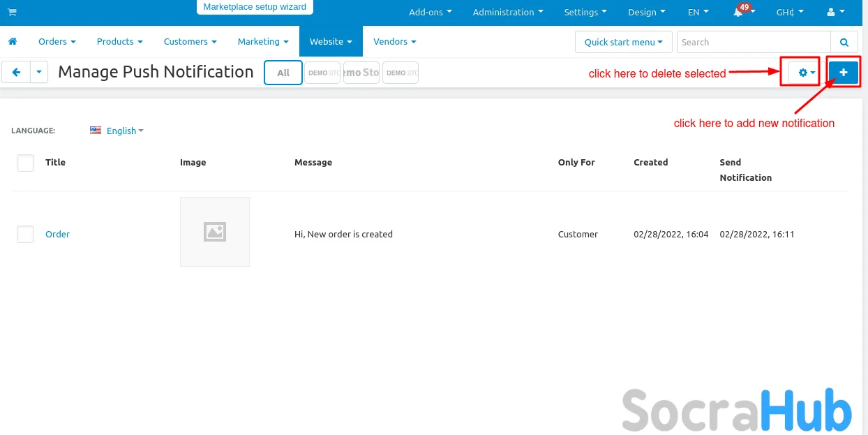The width and height of the screenshot is (868, 435).
Task: Open the Add-ons menu
Action: (x=430, y=13)
